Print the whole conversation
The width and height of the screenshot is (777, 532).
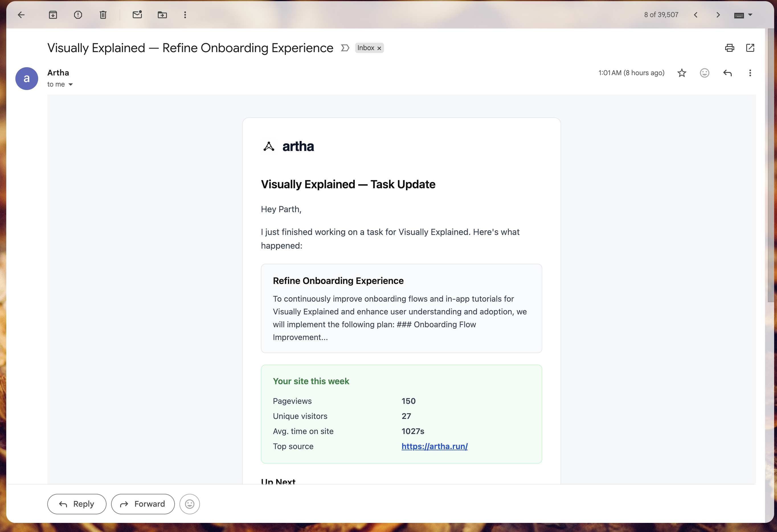pyautogui.click(x=729, y=48)
